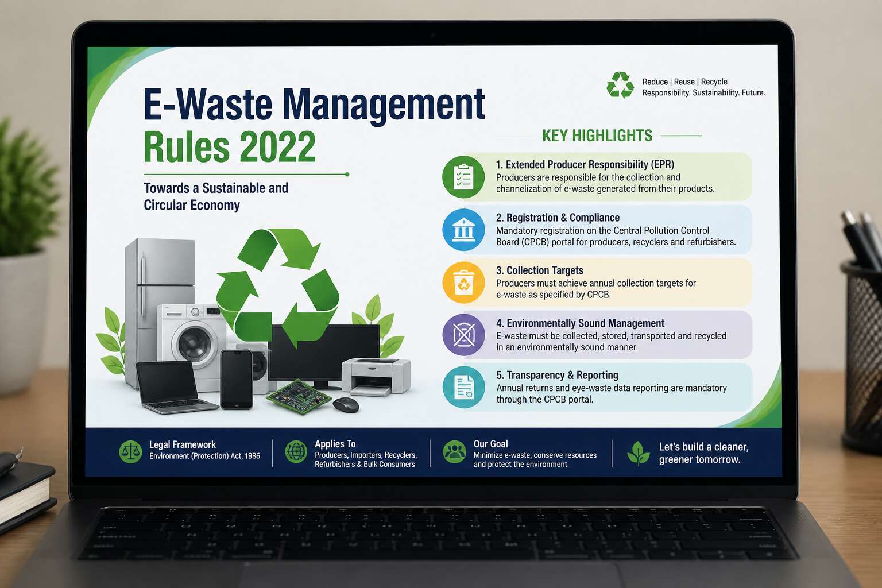This screenshot has height=588, width=882.
Task: Click 'Responsibility. Sustainability. Future.' tagline
Action: pos(704,92)
